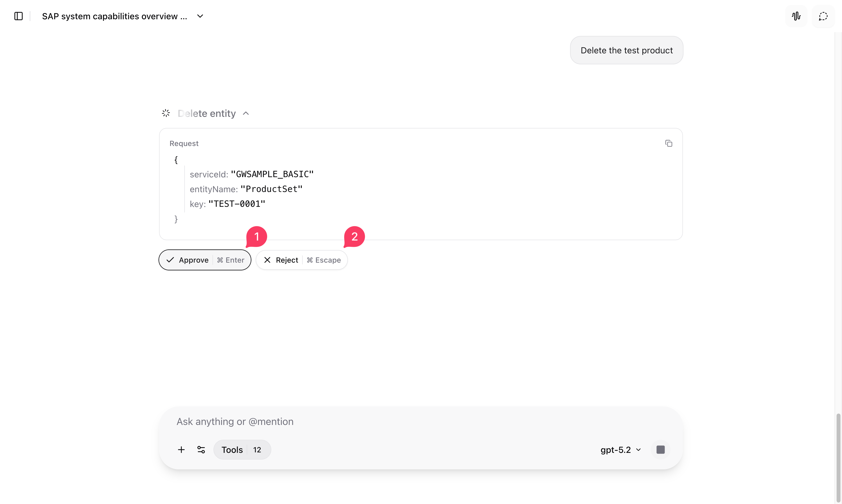Copy the request JSON
842x504 pixels.
(x=669, y=143)
